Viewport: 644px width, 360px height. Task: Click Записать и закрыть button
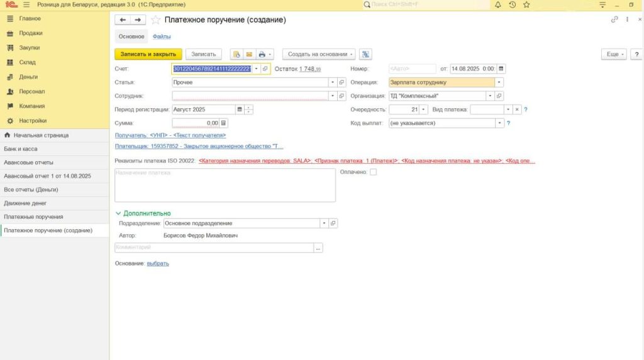click(148, 54)
